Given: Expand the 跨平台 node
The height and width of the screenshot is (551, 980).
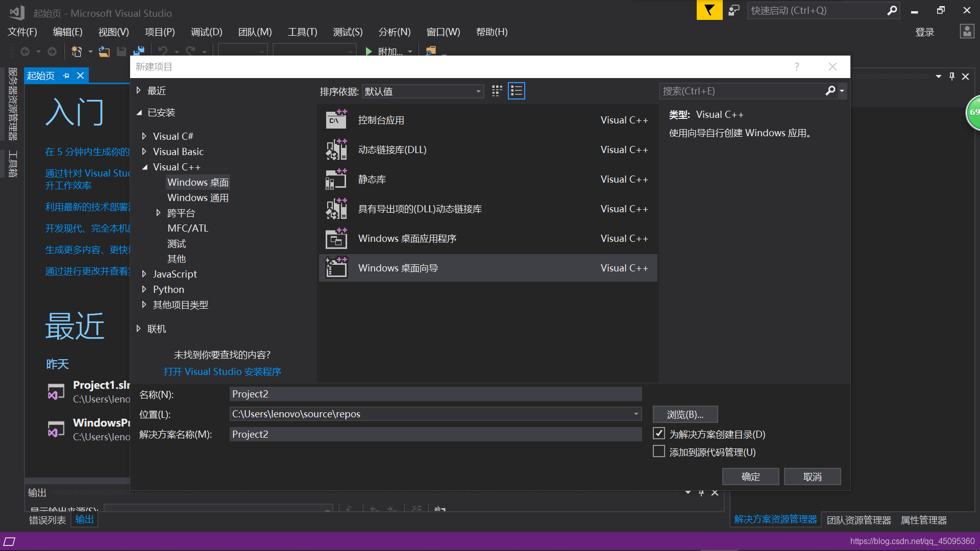Looking at the screenshot, I should point(158,213).
